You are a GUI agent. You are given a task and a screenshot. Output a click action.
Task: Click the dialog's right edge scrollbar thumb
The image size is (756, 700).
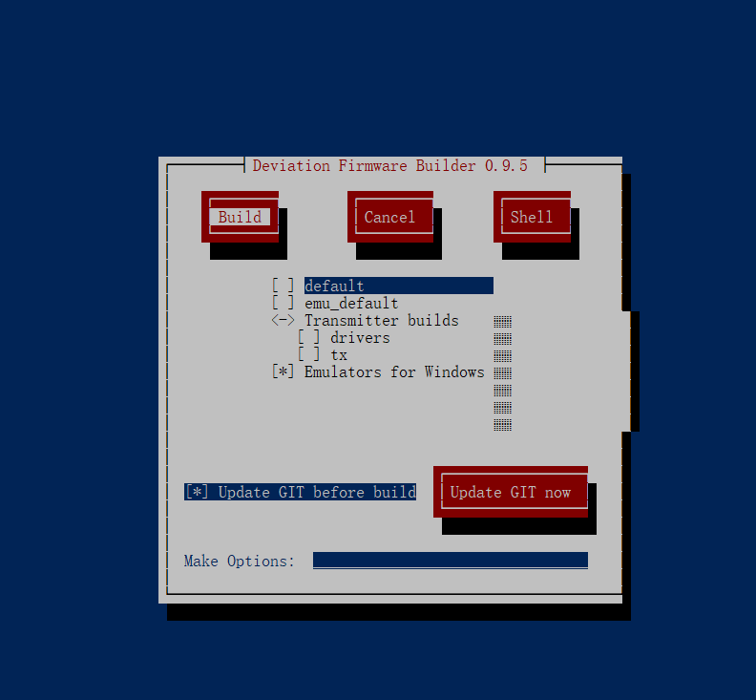click(630, 371)
